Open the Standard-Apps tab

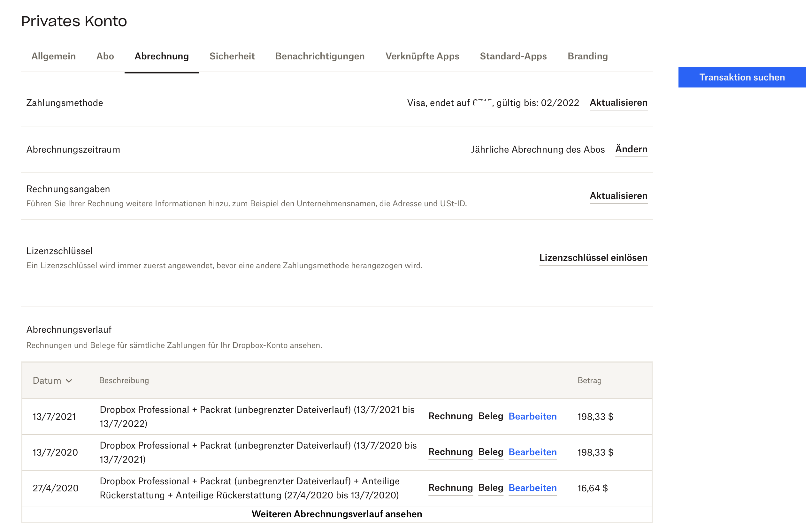[513, 56]
